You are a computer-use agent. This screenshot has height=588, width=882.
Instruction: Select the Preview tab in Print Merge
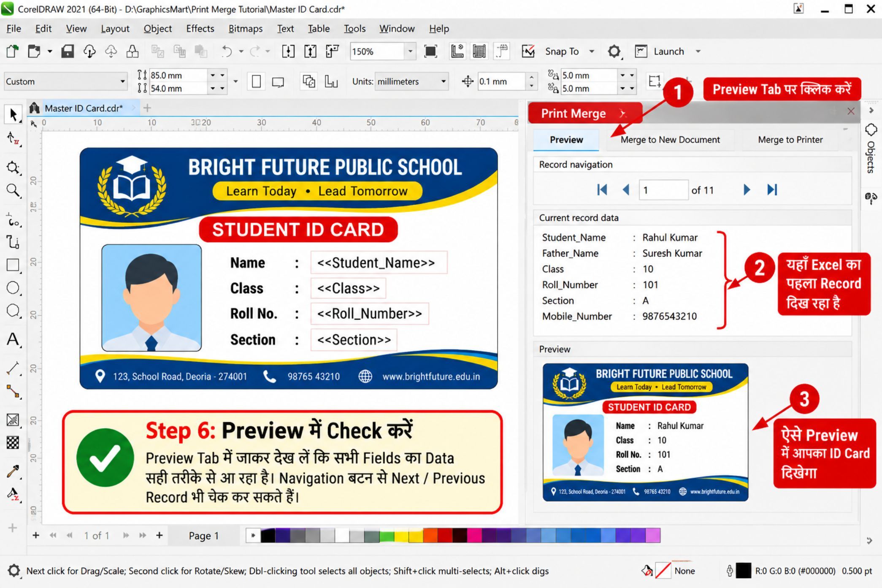[566, 140]
